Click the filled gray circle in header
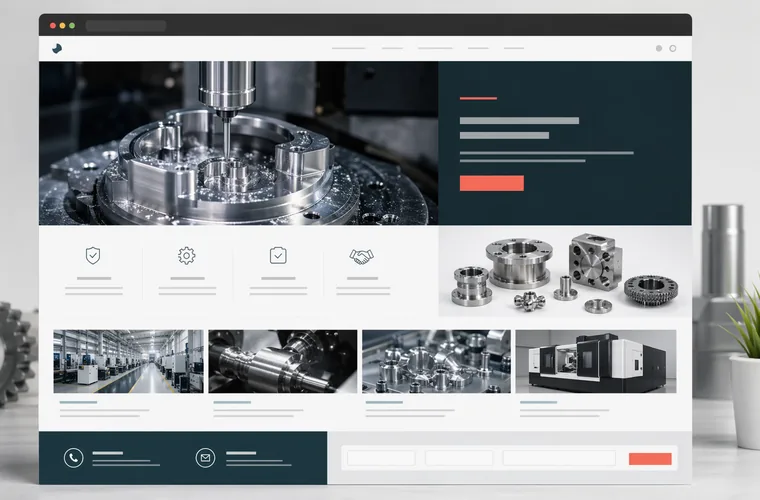 [658, 48]
